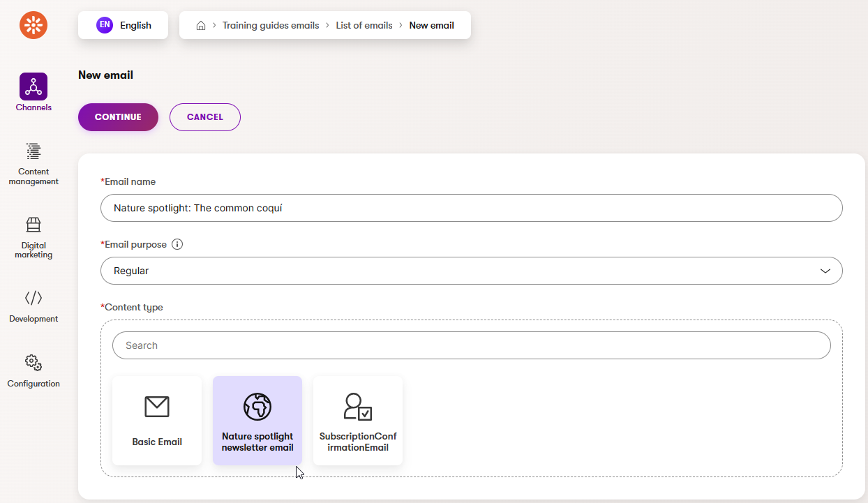This screenshot has width=868, height=503.
Task: Focus the Email name text field
Action: (471, 208)
